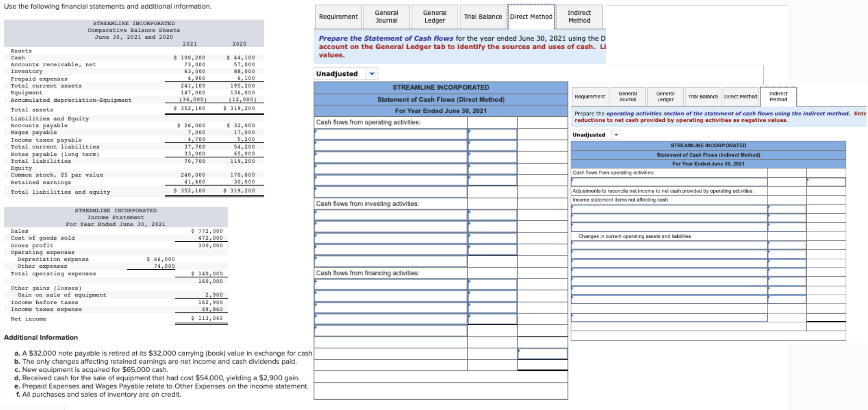Open the General Ledger tab
Screen dimensions: 868x410
click(435, 17)
